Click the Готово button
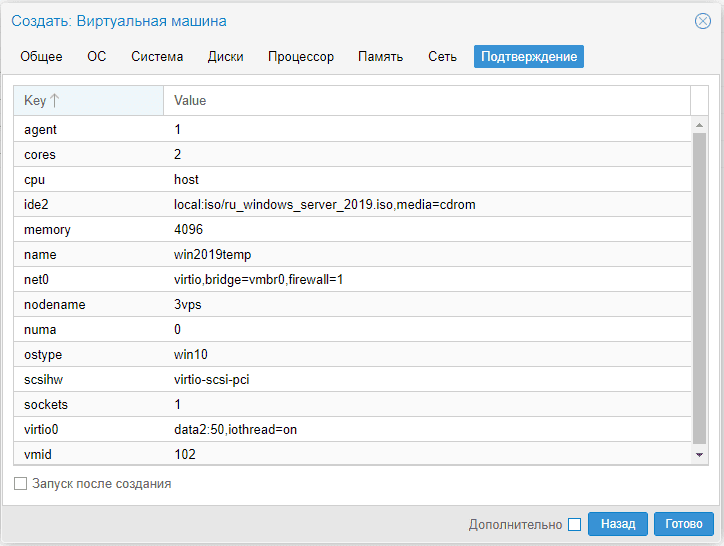Screen dimensions: 724x546 pyautogui.click(x=683, y=524)
